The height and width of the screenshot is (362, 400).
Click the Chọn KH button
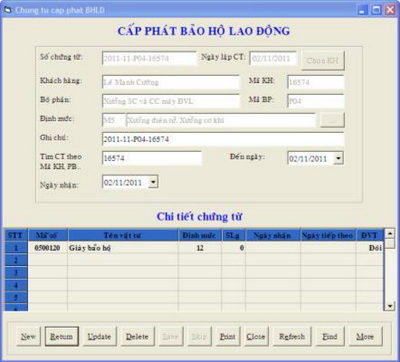point(323,61)
